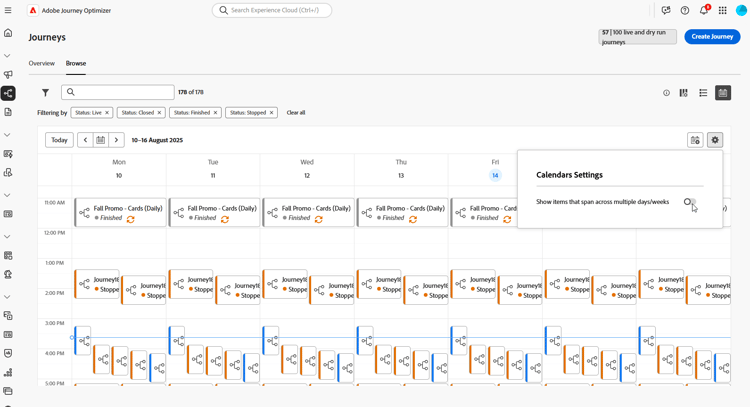This screenshot has width=750, height=407.
Task: Go to Home in sidebar
Action: 8,33
